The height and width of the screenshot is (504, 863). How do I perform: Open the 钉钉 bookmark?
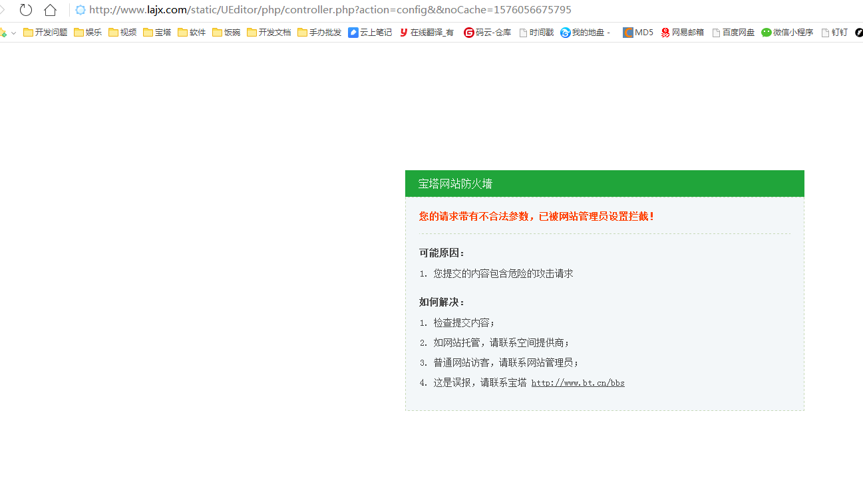834,32
